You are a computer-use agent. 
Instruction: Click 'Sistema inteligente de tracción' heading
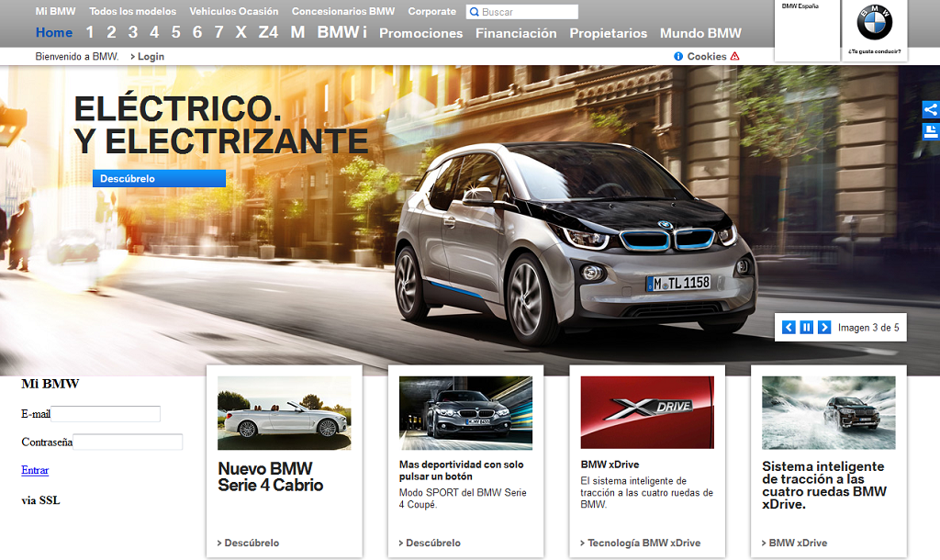(x=824, y=485)
